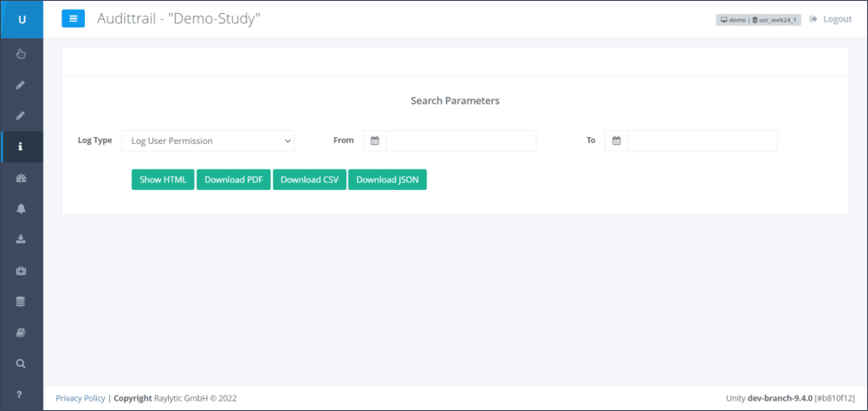Click the Show HTML button
This screenshot has height=411, width=868.
(x=163, y=179)
